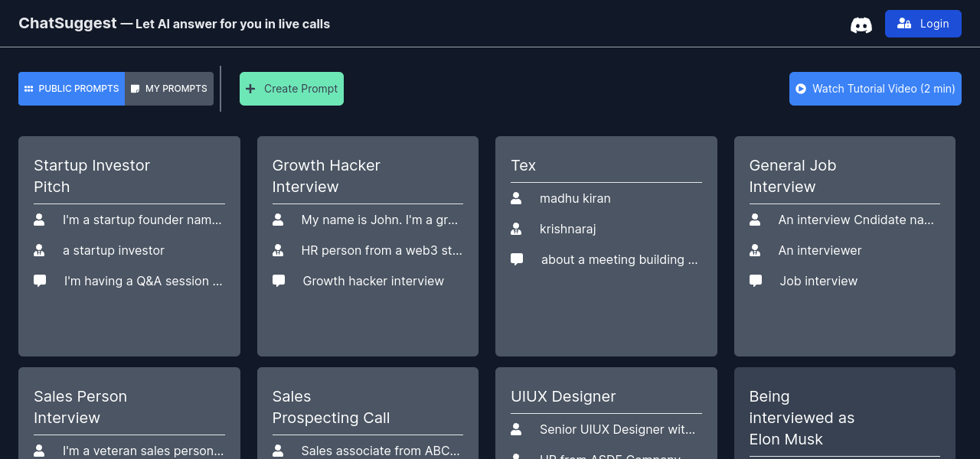This screenshot has width=980, height=459.
Task: Click interviewer icon beside 'An interviewer'
Action: tap(755, 250)
